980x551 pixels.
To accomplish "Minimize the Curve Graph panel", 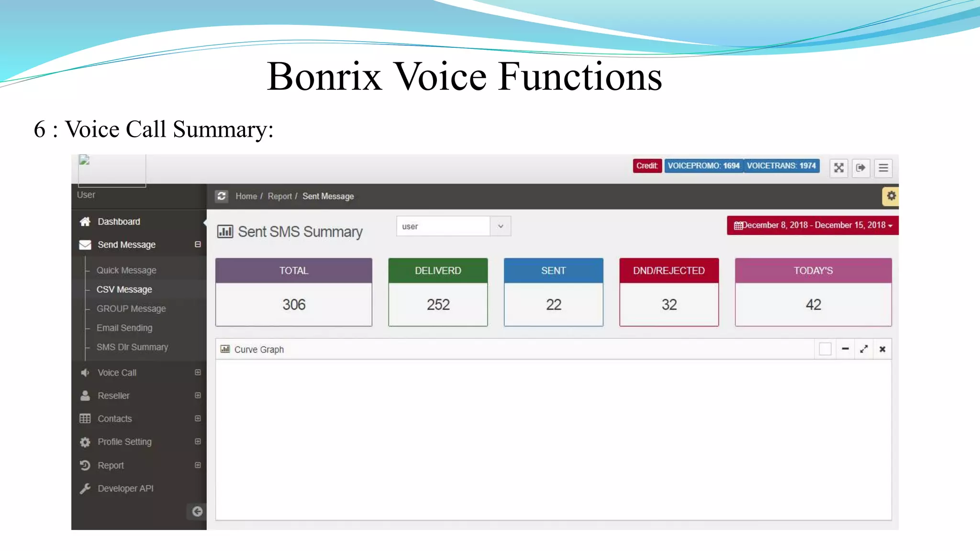I will pos(846,349).
